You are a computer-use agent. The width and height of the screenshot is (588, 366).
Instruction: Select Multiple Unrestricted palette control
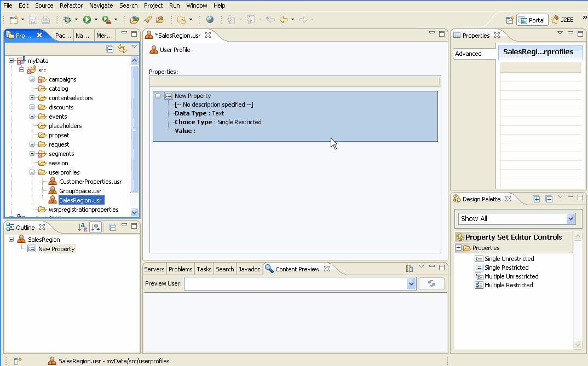[x=506, y=276]
